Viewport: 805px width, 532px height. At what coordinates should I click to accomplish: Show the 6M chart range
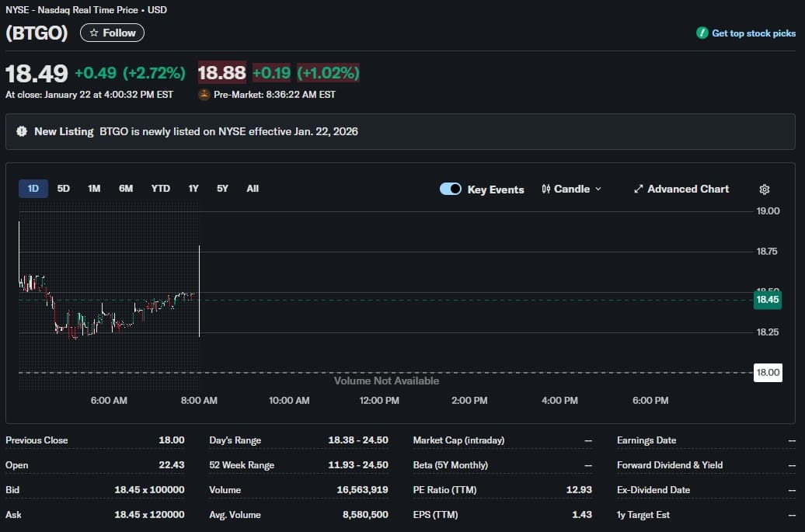coord(126,189)
